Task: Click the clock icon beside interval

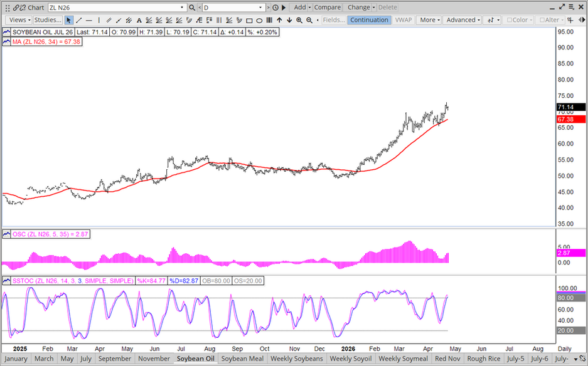Action: [x=275, y=8]
